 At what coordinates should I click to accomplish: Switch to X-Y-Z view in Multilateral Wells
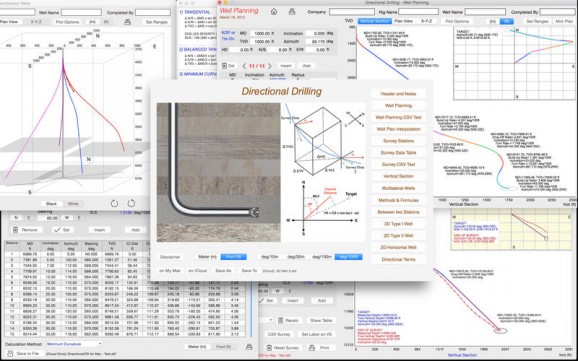coord(36,22)
